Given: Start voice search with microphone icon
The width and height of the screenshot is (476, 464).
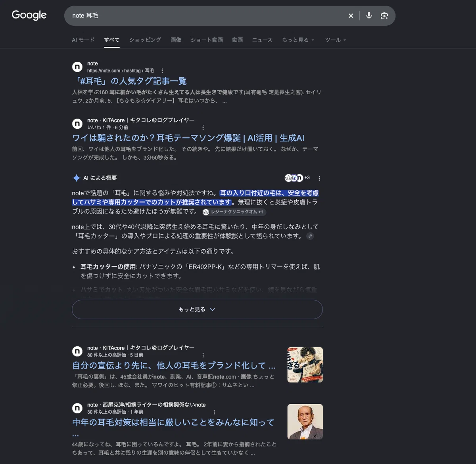Looking at the screenshot, I should [369, 16].
